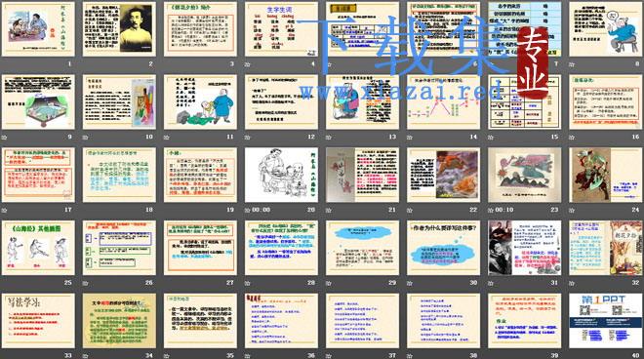
Task: Select slide 20 black-and-white line drawing
Action: tap(281, 175)
